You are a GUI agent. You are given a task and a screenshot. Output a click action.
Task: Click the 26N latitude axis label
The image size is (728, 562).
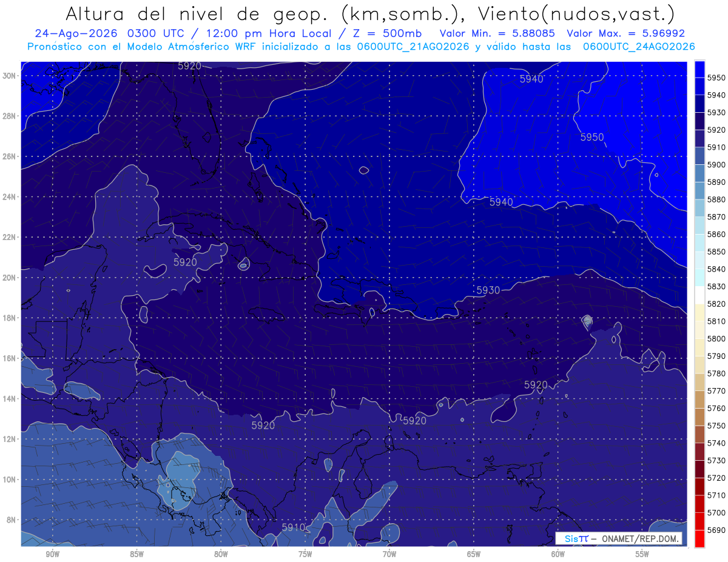[10, 156]
